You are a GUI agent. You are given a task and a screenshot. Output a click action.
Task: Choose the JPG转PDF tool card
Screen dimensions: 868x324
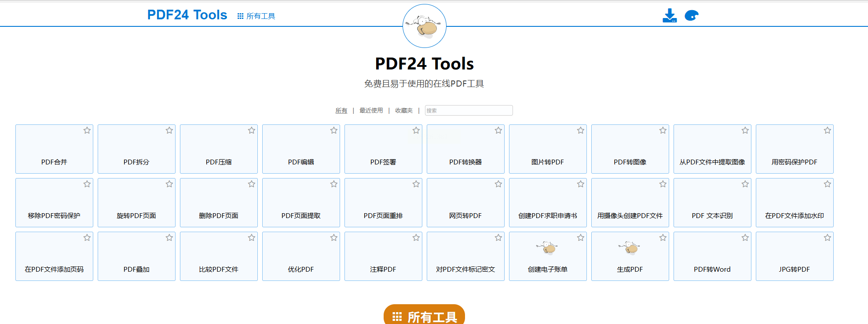(x=795, y=256)
